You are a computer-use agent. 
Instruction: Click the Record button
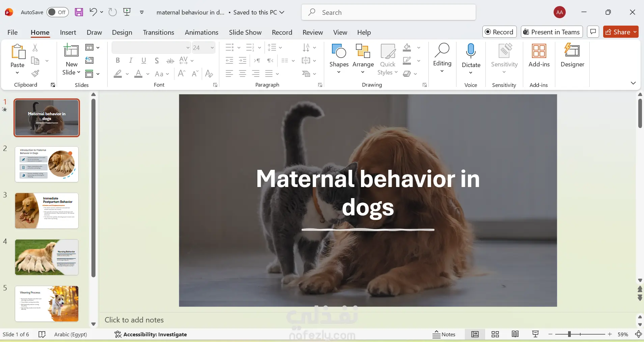pos(499,32)
